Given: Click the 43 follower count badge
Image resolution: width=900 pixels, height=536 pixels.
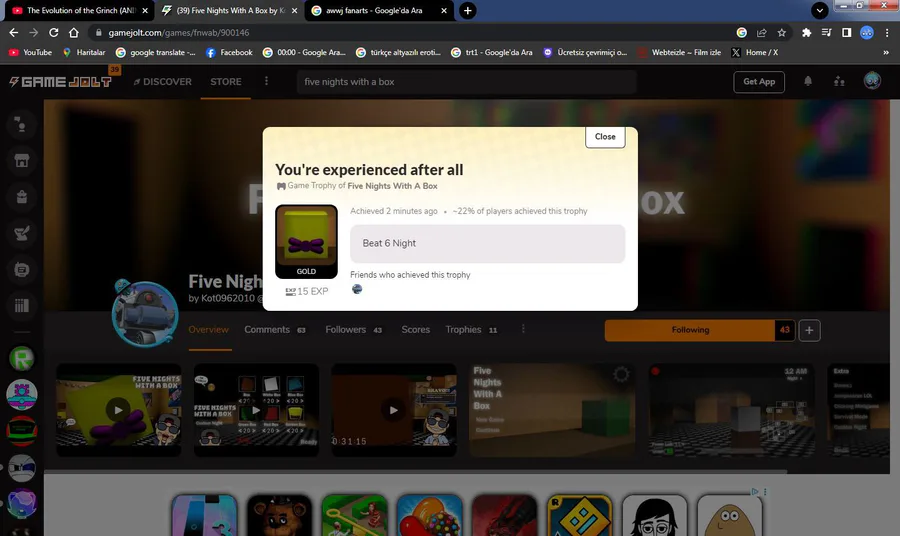Looking at the screenshot, I should [x=785, y=330].
